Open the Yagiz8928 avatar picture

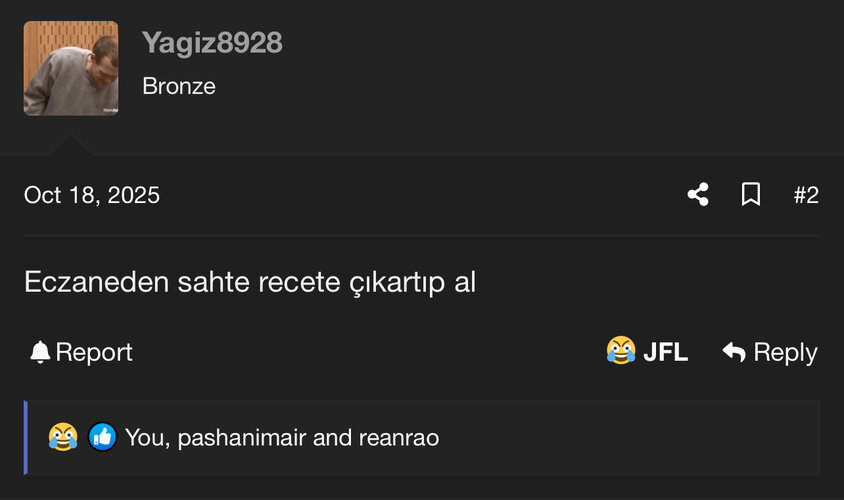tap(71, 68)
